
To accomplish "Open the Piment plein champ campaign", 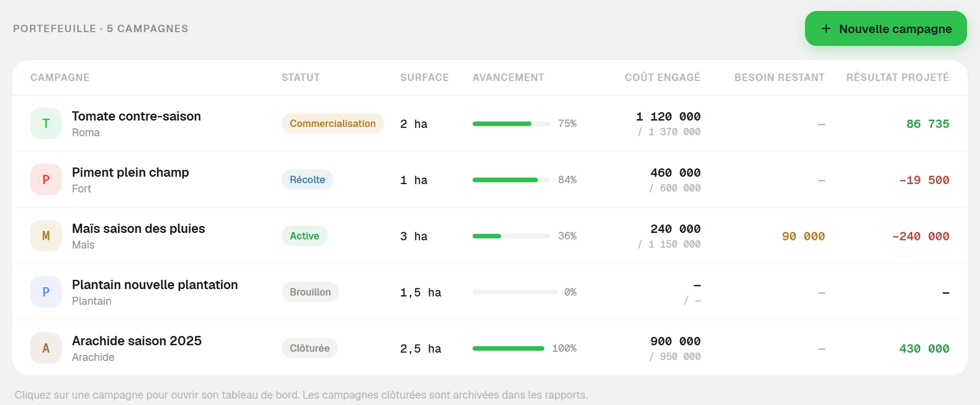I will 490,180.
